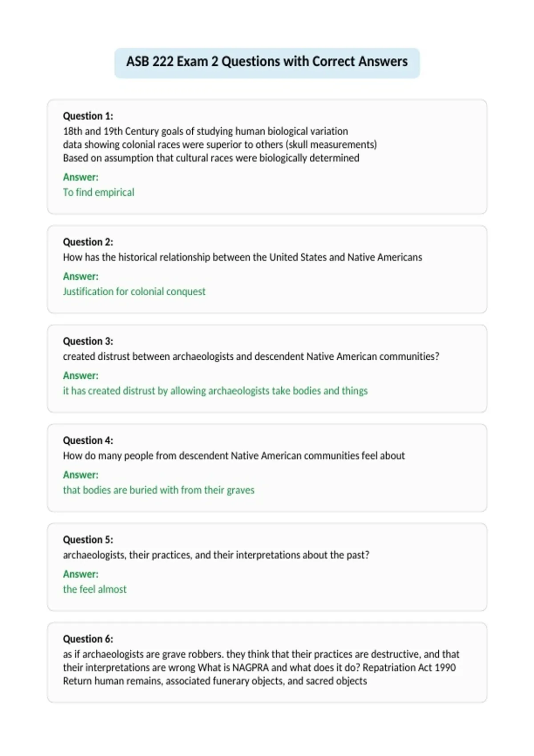The height and width of the screenshot is (756, 534).
Task: Click the line mentioning NAGPRA Repatriation Act 1990
Action: pos(259,668)
